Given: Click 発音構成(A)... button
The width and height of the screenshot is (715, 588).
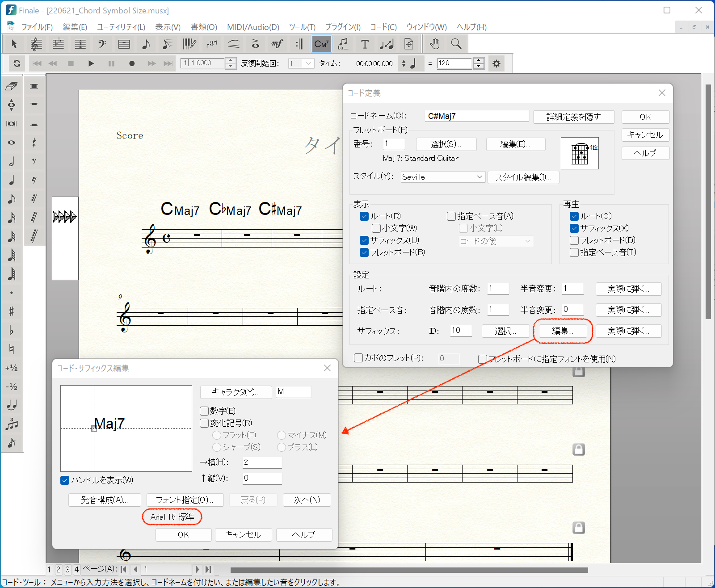Looking at the screenshot, I should click(x=105, y=500).
